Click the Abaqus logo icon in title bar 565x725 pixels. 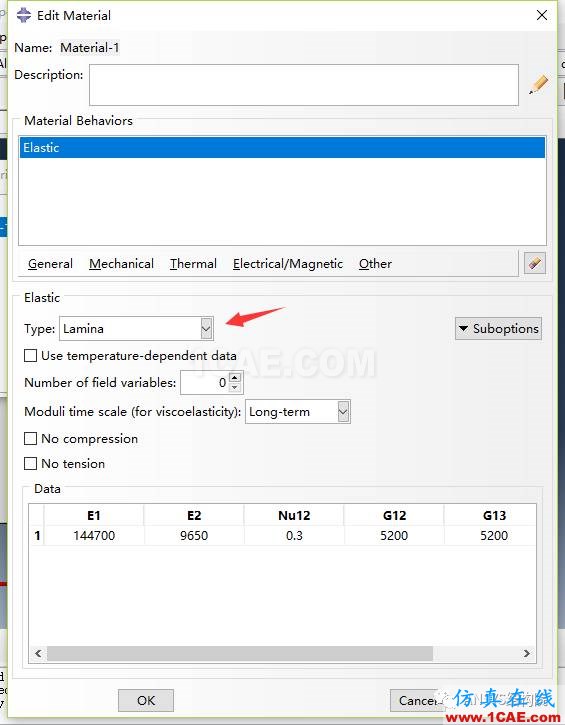coord(24,15)
